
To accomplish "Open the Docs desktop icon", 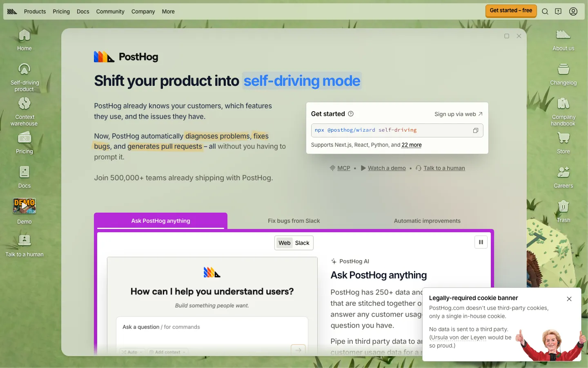I will 24,177.
